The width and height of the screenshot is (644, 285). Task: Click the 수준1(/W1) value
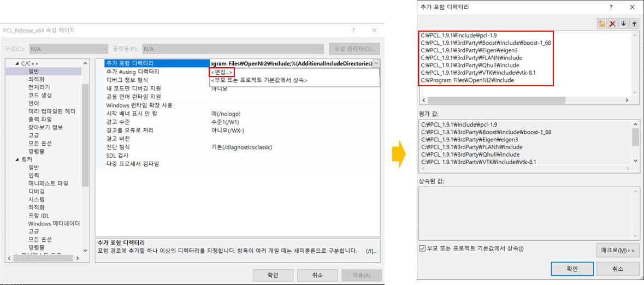[x=225, y=122]
